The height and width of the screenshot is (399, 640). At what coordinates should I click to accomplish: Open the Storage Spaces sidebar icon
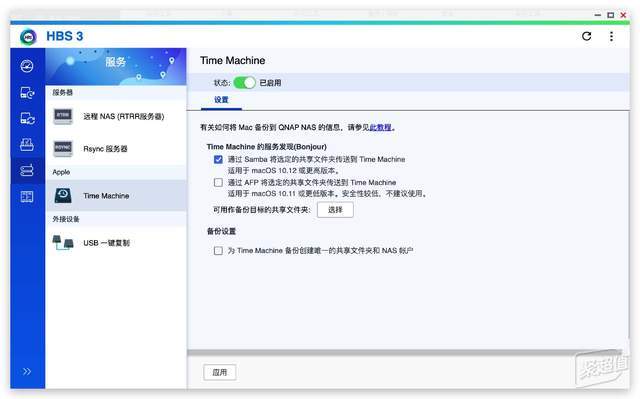27,144
